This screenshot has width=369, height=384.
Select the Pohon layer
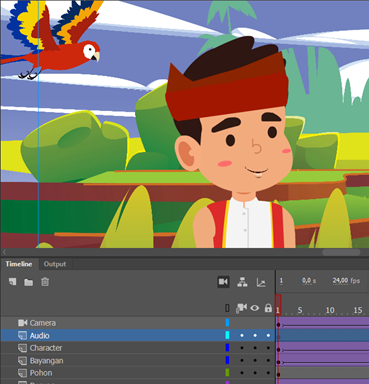(x=138, y=373)
